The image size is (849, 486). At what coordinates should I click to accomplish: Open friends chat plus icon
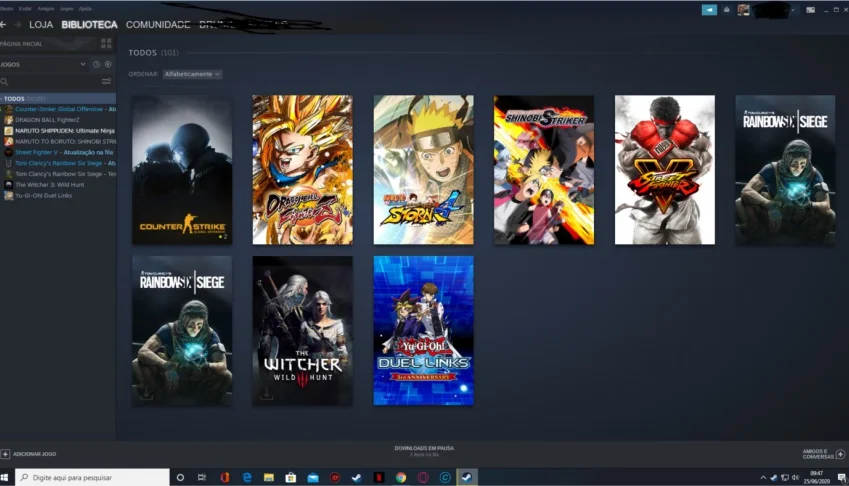[x=840, y=454]
